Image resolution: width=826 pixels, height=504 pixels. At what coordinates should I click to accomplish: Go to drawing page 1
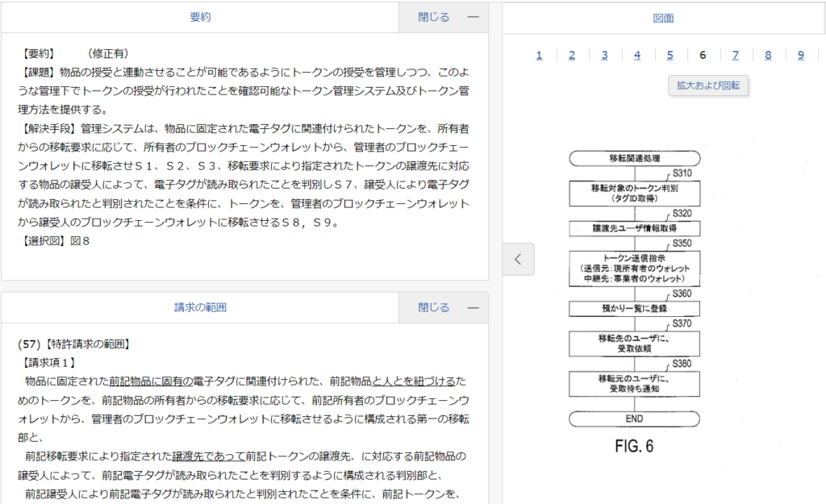[x=539, y=56]
